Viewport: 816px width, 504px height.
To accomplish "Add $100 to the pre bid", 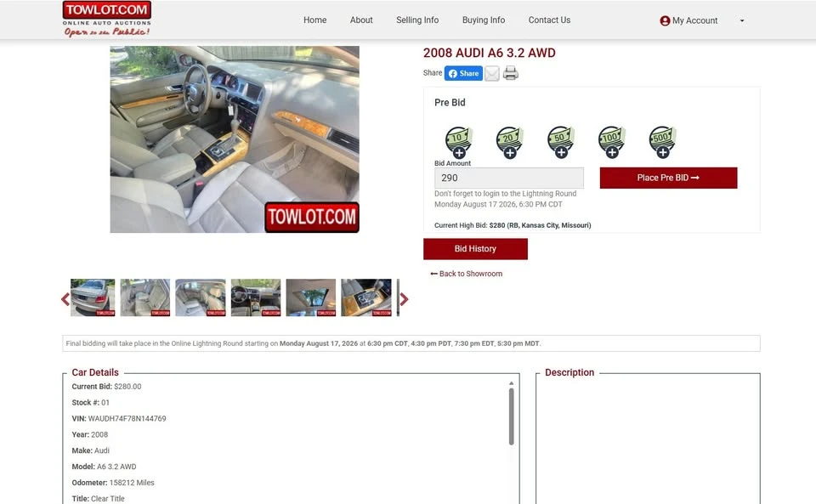I will coord(611,142).
